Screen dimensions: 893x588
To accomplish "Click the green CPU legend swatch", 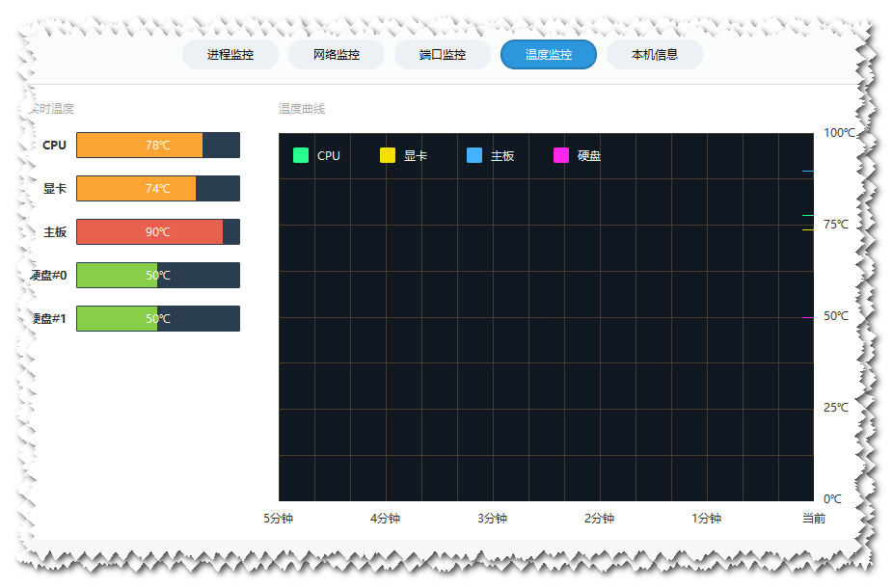I will pos(301,155).
